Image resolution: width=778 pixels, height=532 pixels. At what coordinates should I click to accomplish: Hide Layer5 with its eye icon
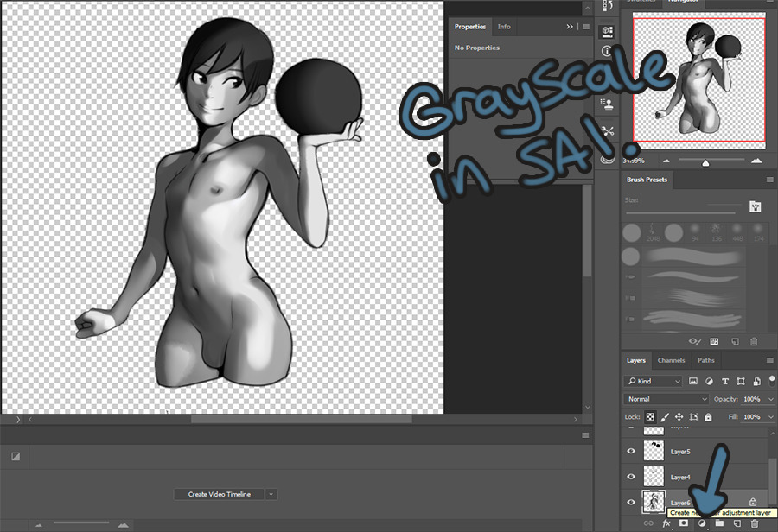(631, 451)
